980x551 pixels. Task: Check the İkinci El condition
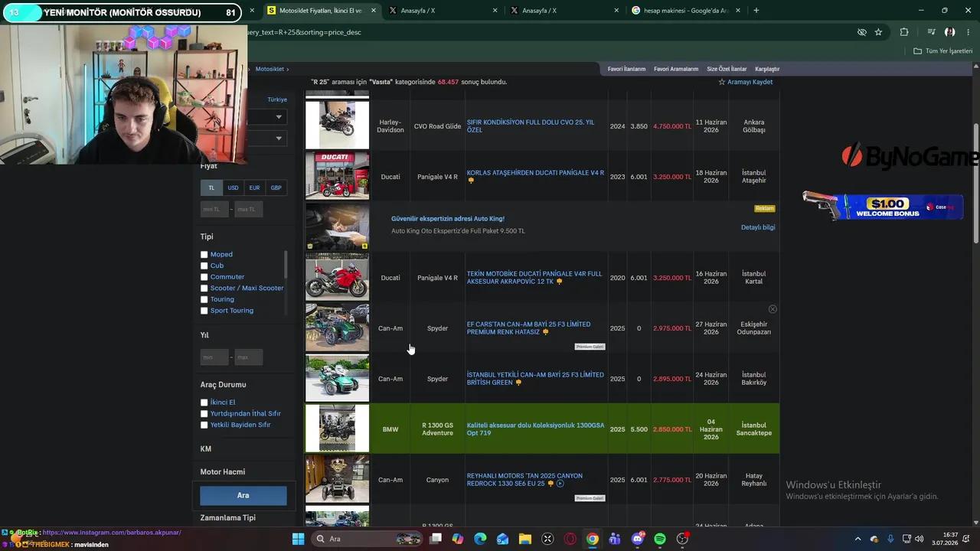click(x=204, y=403)
